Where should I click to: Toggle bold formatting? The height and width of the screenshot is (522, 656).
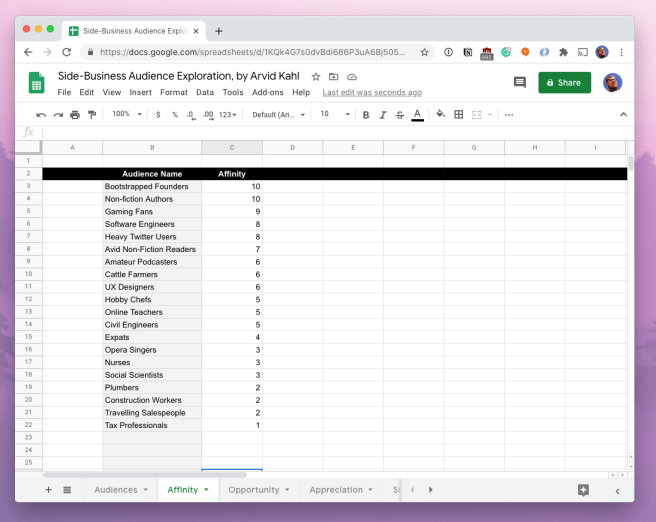[x=366, y=115]
